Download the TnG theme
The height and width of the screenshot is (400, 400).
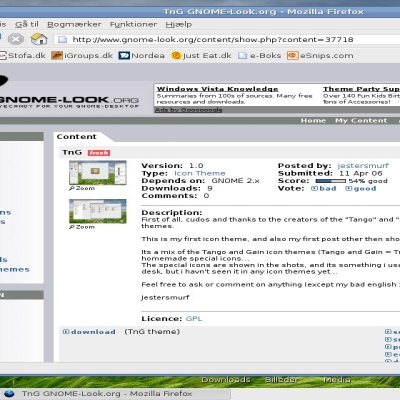pyautogui.click(x=93, y=332)
